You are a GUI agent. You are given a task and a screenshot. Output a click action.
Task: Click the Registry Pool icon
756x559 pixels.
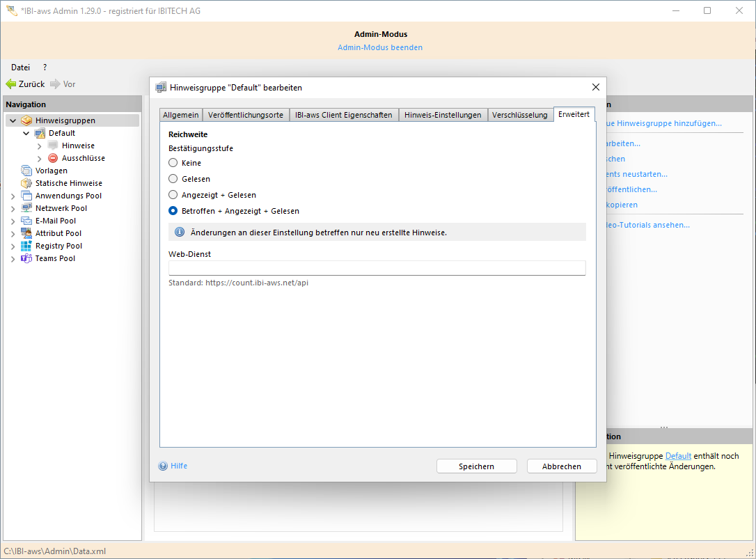click(x=26, y=246)
